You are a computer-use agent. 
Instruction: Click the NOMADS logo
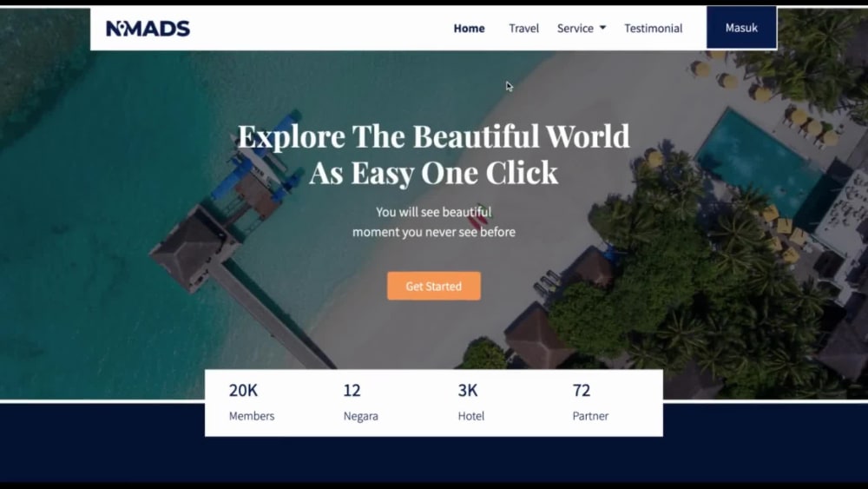click(148, 29)
